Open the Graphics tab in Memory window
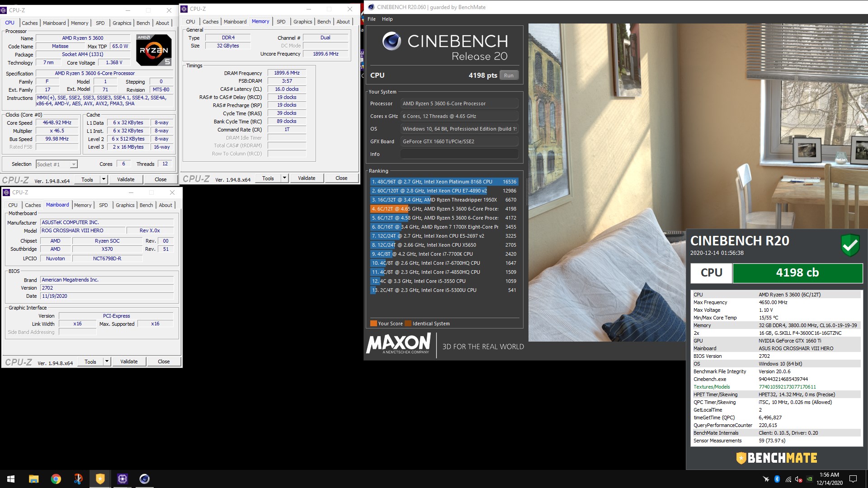The height and width of the screenshot is (488, 868). tap(302, 22)
